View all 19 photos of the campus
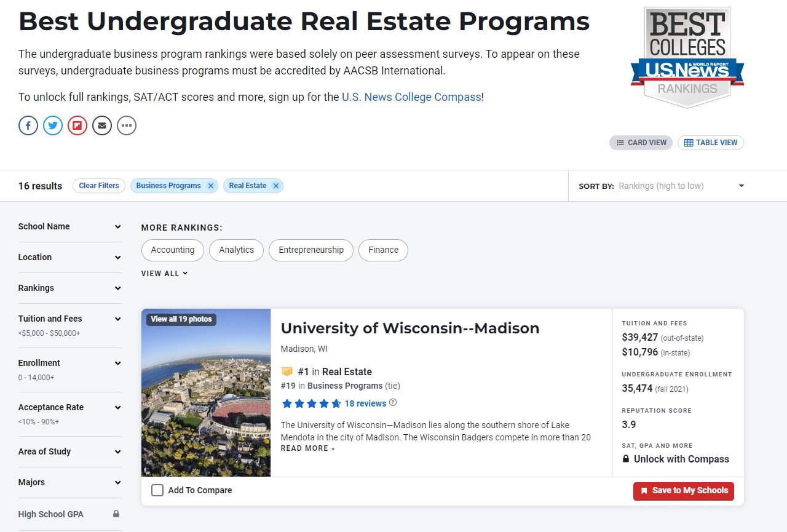 pos(181,319)
